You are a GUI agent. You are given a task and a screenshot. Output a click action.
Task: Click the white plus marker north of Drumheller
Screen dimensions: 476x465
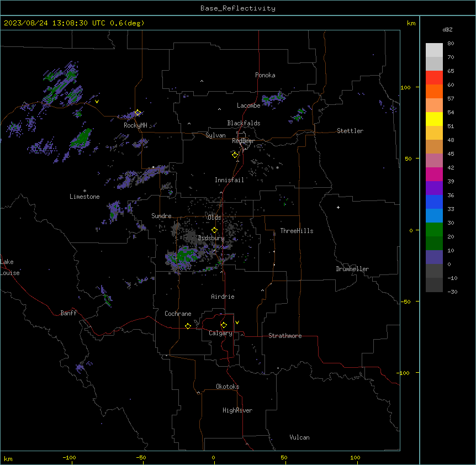(x=338, y=207)
